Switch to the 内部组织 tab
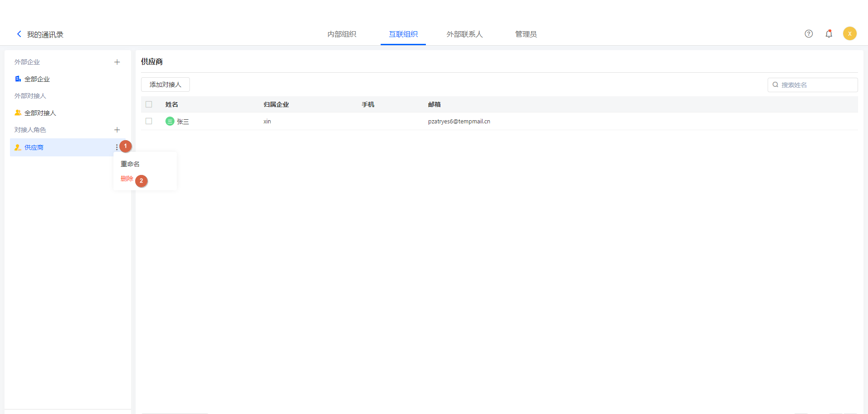The width and height of the screenshot is (868, 414). coord(342,34)
